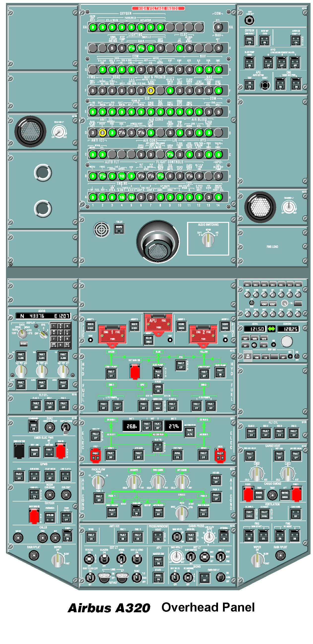Toggle R TK PUMPS 2 pushbutton

(x=211, y=406)
